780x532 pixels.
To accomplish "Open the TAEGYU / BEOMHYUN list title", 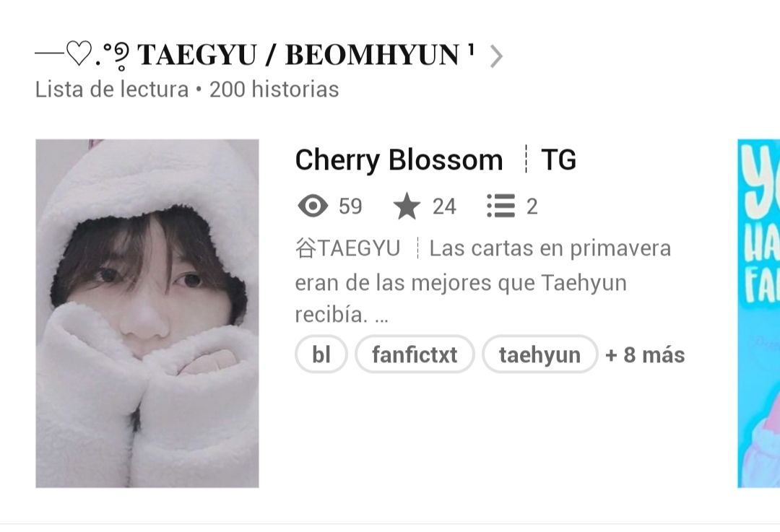I will pyautogui.click(x=305, y=55).
